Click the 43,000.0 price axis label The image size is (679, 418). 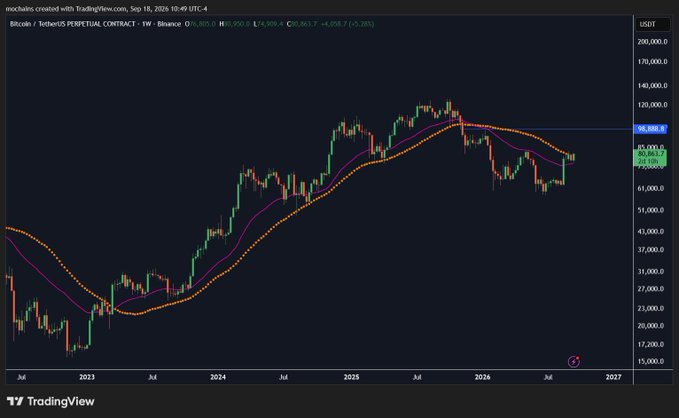tap(650, 231)
